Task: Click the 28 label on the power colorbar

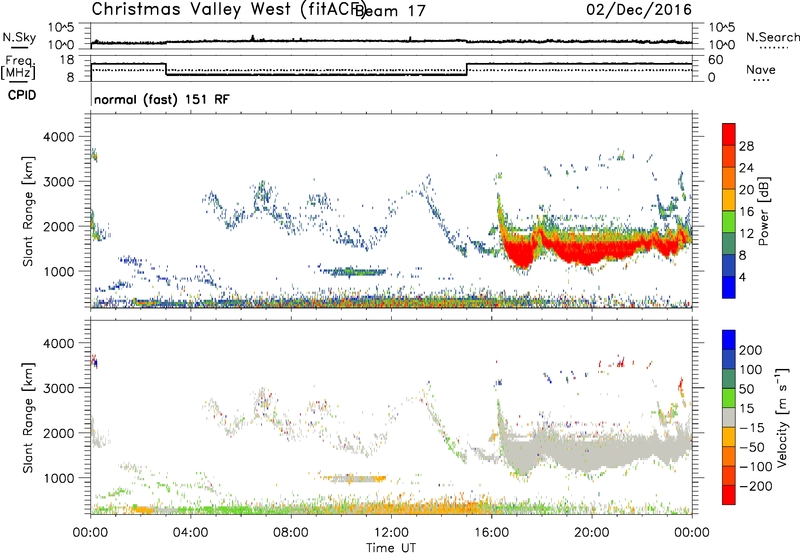Action: coord(746,146)
